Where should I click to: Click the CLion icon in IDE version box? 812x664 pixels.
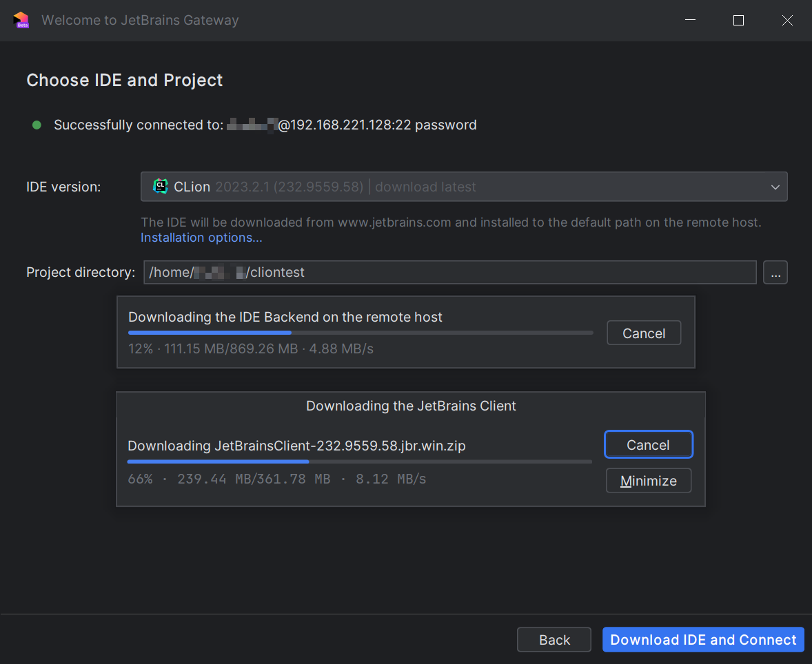pos(160,186)
